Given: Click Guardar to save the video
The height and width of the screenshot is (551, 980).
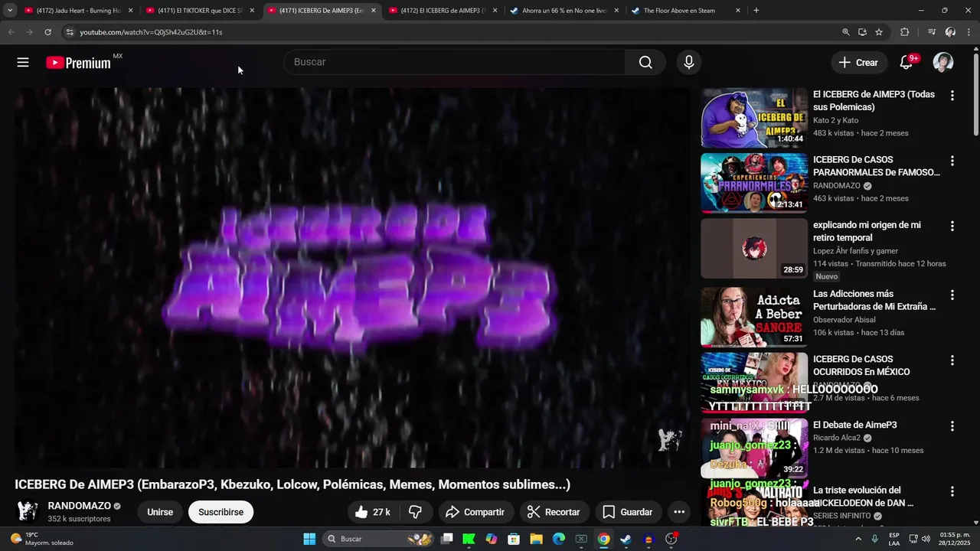Looking at the screenshot, I should coord(628,512).
